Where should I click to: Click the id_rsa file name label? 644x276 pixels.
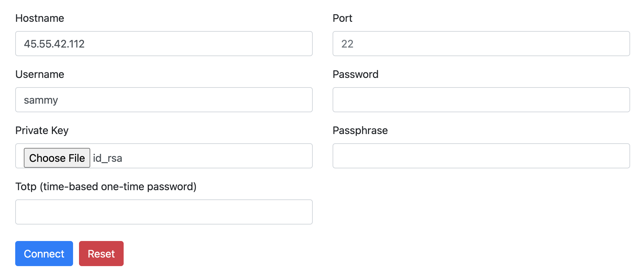click(107, 158)
